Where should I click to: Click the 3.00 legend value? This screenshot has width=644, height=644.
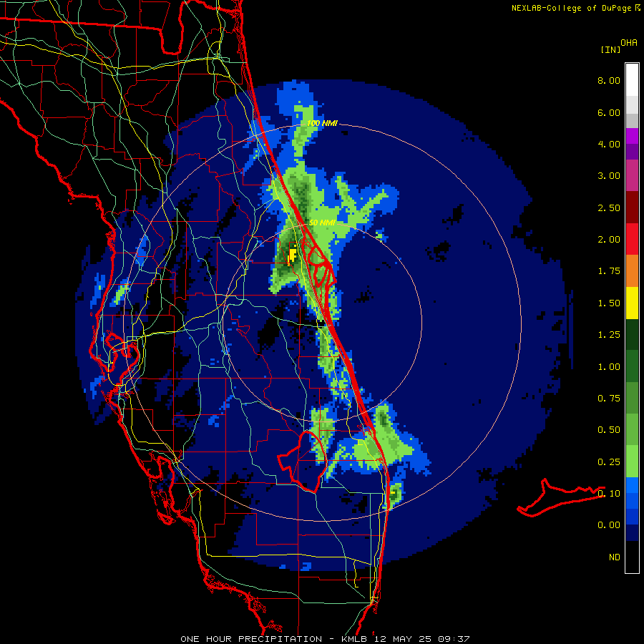pos(609,176)
